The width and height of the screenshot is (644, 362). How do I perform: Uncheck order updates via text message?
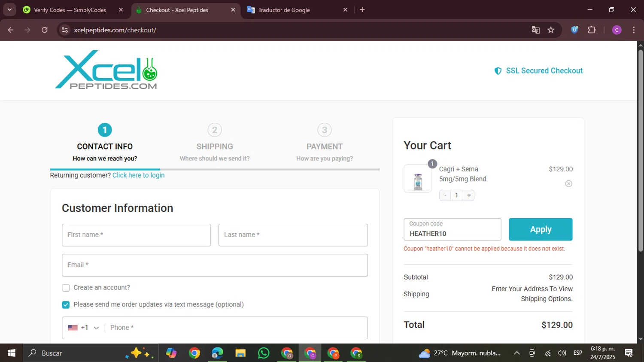[66, 304]
